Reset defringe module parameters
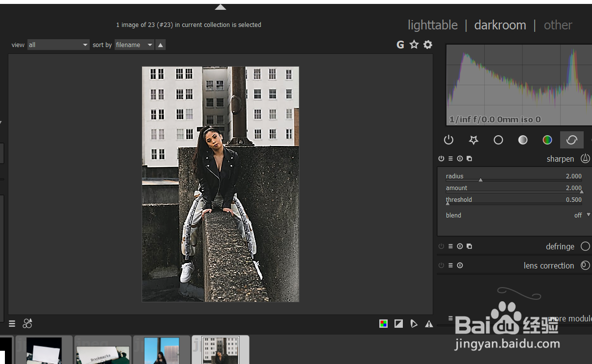The width and height of the screenshot is (592, 364). pyautogui.click(x=460, y=246)
